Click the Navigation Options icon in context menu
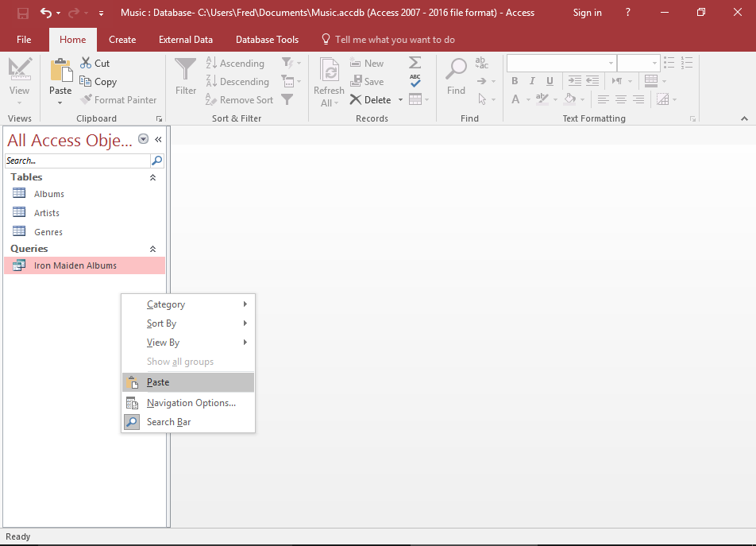This screenshot has width=756, height=546. click(132, 403)
